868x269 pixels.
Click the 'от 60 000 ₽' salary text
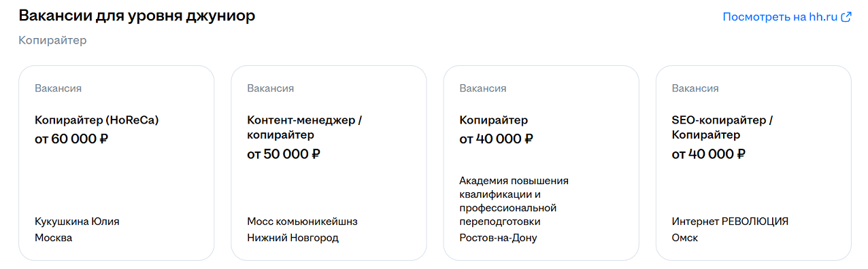pyautogui.click(x=71, y=139)
